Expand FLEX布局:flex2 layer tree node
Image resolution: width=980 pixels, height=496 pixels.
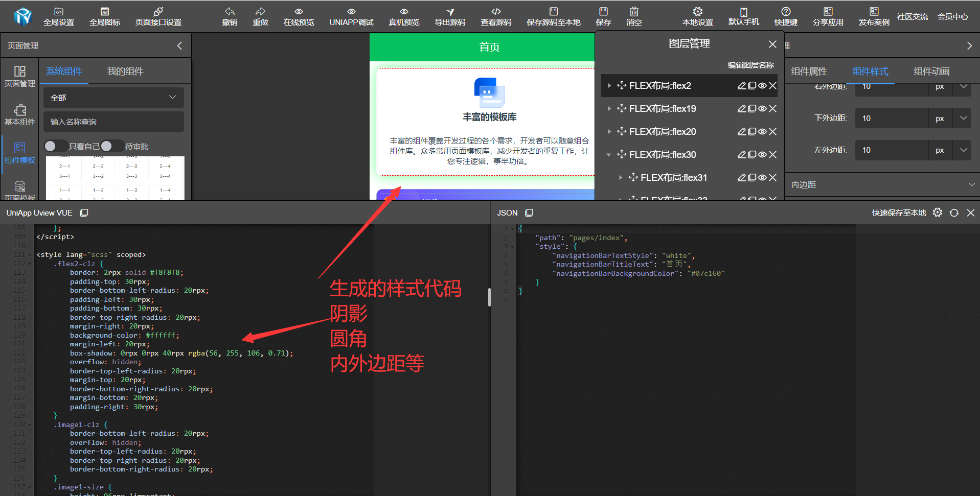pos(609,86)
